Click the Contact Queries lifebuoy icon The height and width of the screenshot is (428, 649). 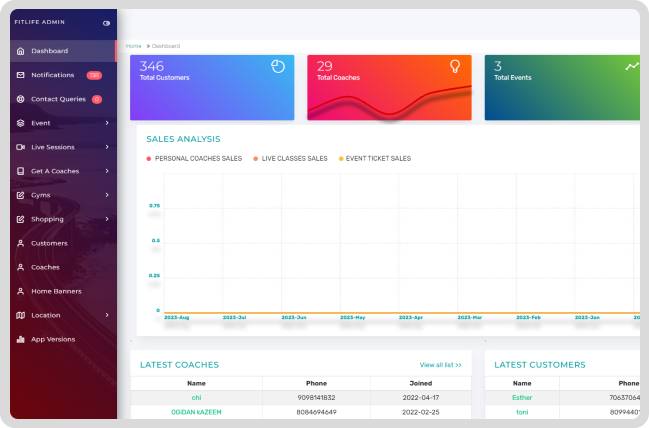20,99
